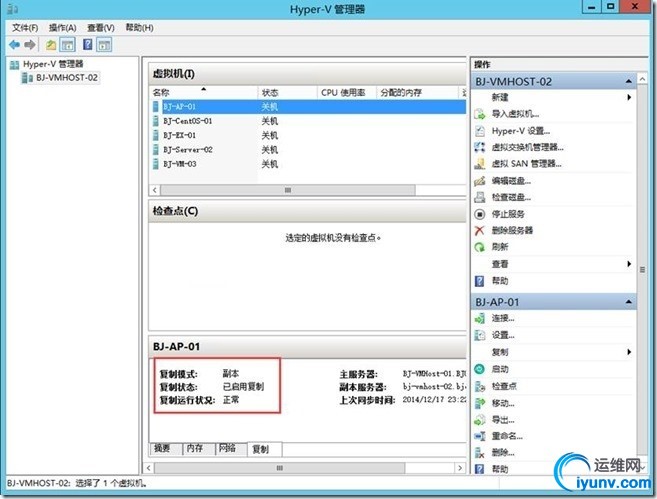Screen dimensions: 657x499
Task: Click the 虚拟交换机管理器 icon
Action: pyautogui.click(x=480, y=147)
